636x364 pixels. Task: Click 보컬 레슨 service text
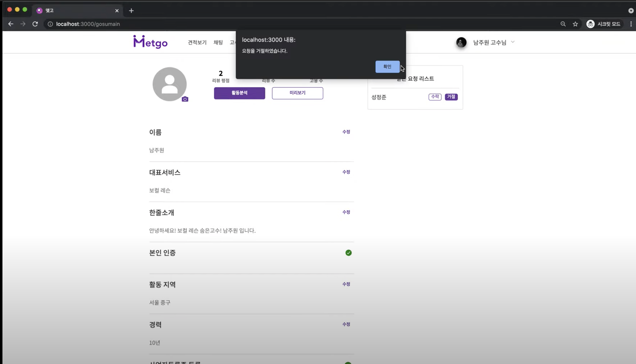(160, 191)
